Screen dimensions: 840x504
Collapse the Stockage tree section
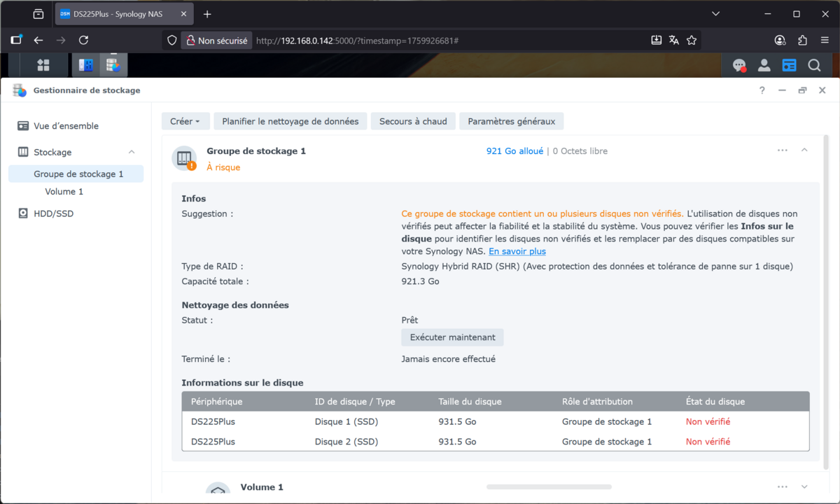click(132, 152)
